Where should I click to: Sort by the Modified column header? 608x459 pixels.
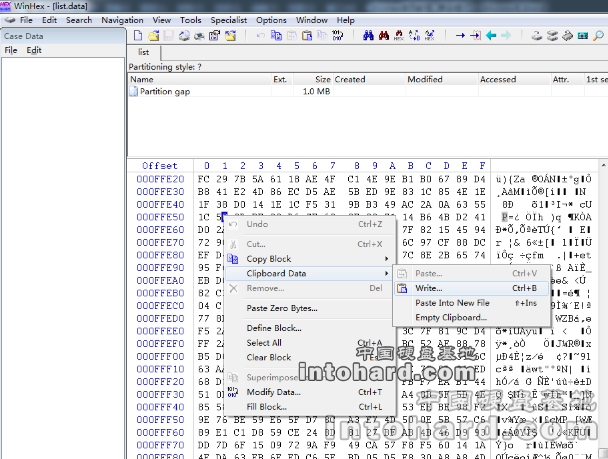441,79
